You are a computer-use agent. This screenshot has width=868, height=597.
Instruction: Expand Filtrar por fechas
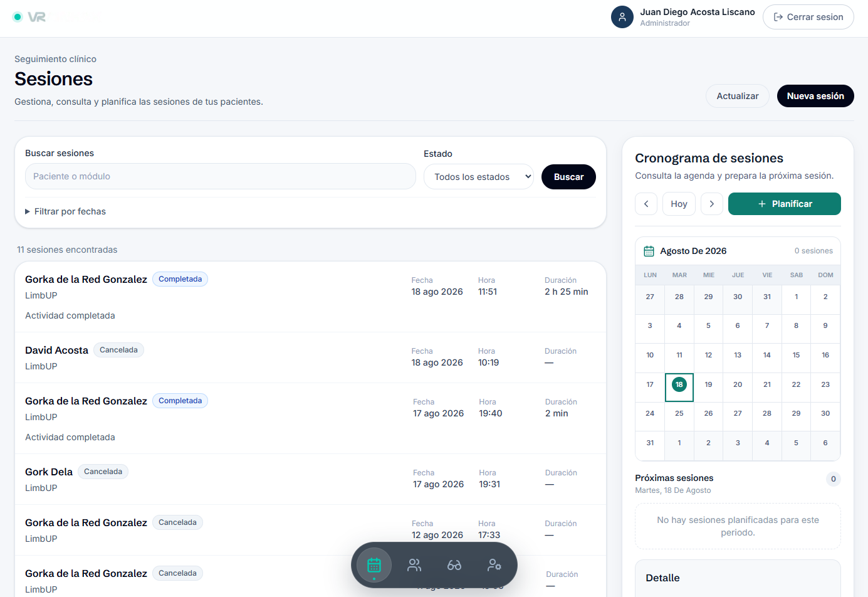(65, 211)
